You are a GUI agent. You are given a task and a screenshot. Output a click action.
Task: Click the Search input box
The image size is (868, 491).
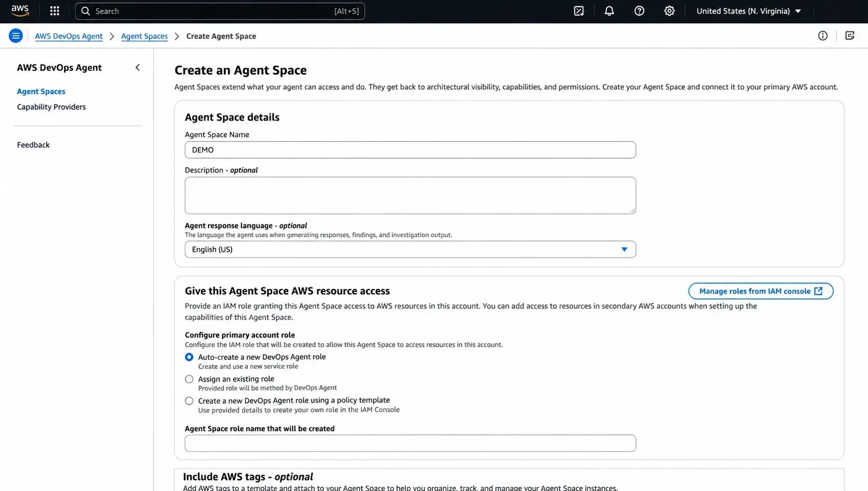[220, 11]
